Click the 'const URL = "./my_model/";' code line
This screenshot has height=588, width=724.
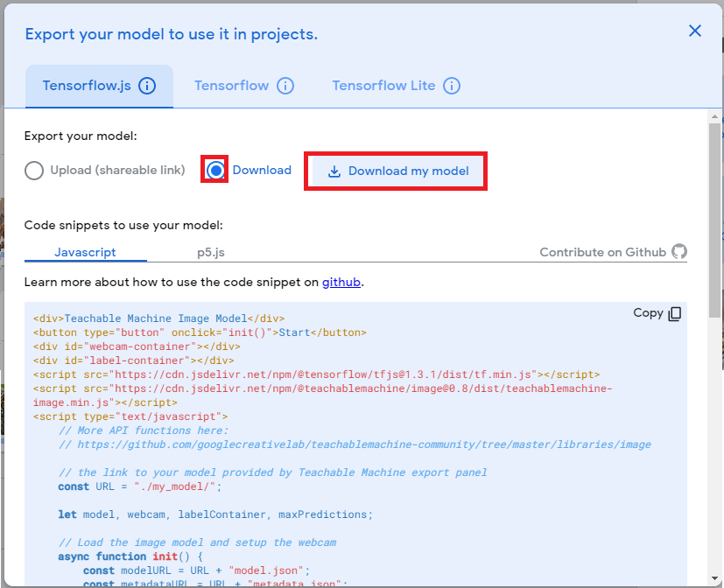pyautogui.click(x=140, y=486)
